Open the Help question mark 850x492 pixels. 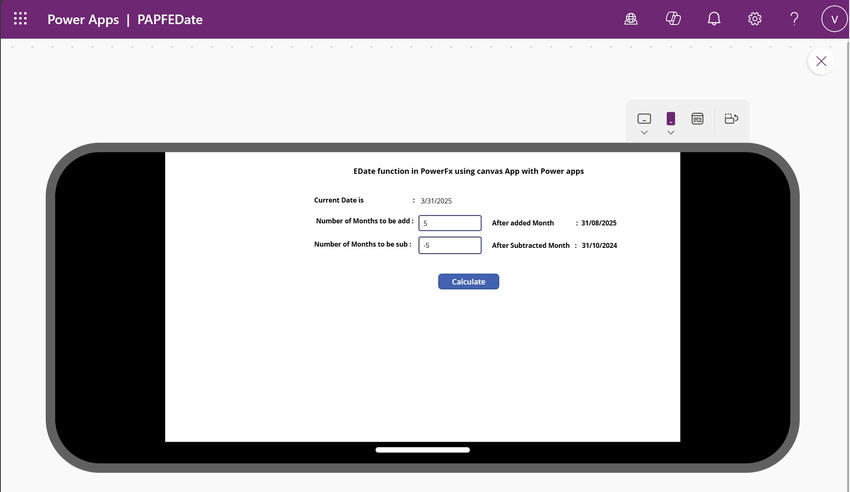(x=794, y=19)
